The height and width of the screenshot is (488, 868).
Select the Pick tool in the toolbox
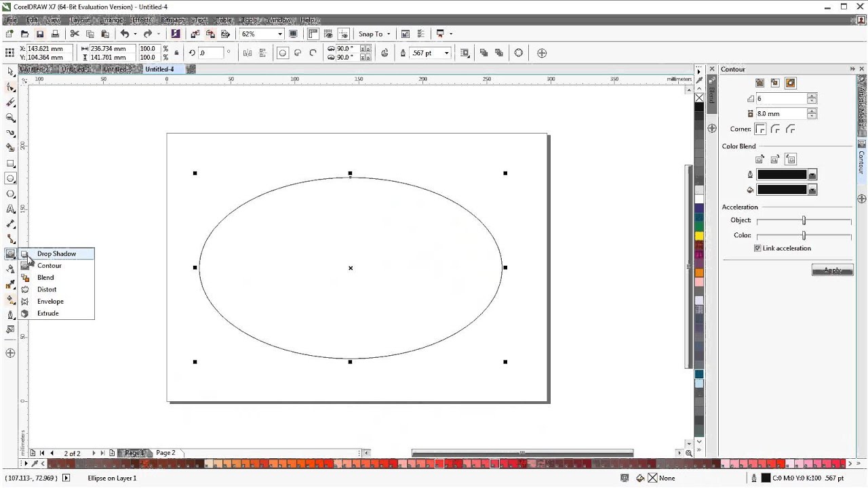tap(10, 72)
